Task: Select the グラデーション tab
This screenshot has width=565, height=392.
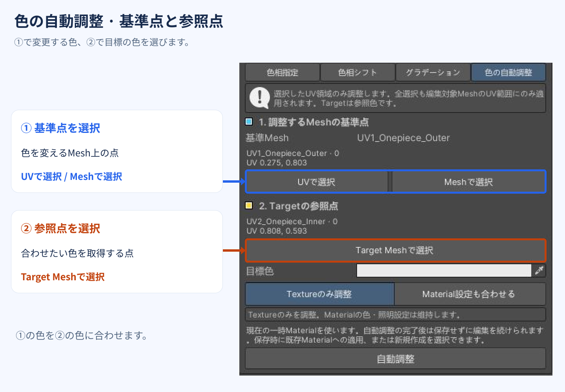Action: click(433, 73)
